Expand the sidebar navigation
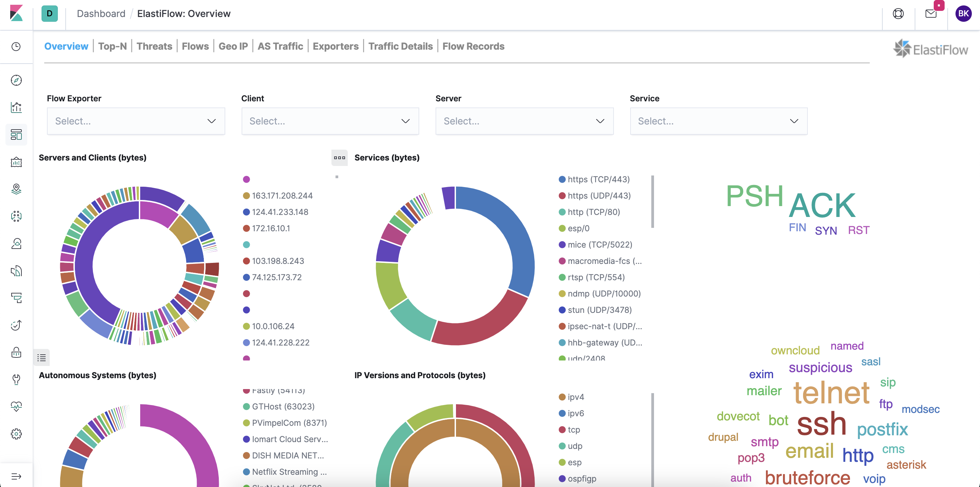980x487 pixels. click(x=16, y=476)
